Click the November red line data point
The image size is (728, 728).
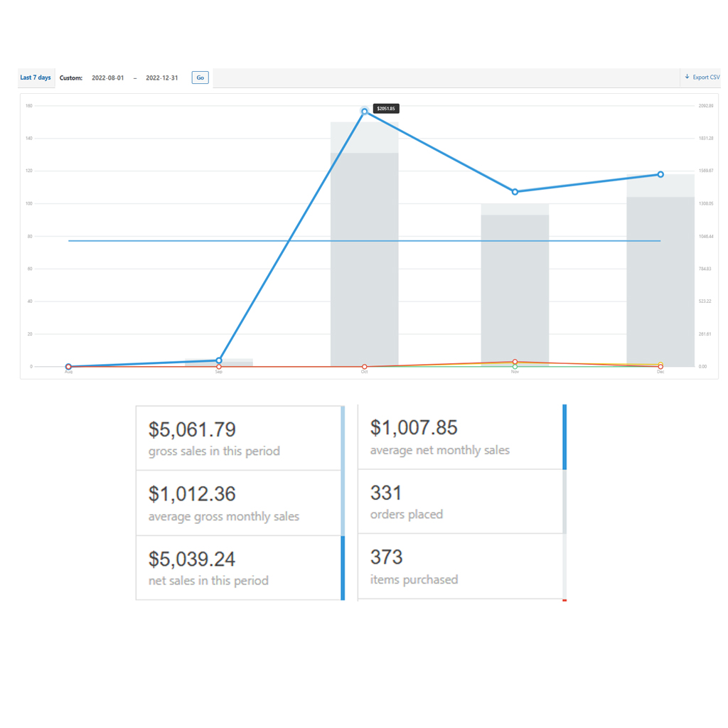pos(515,362)
